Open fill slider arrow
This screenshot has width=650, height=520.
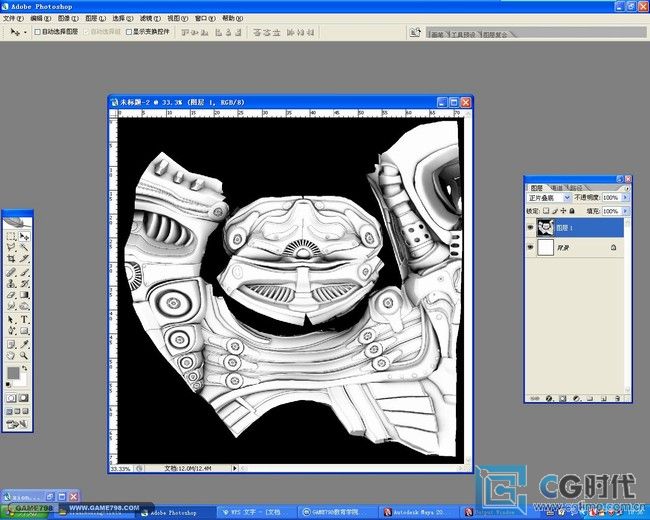626,211
